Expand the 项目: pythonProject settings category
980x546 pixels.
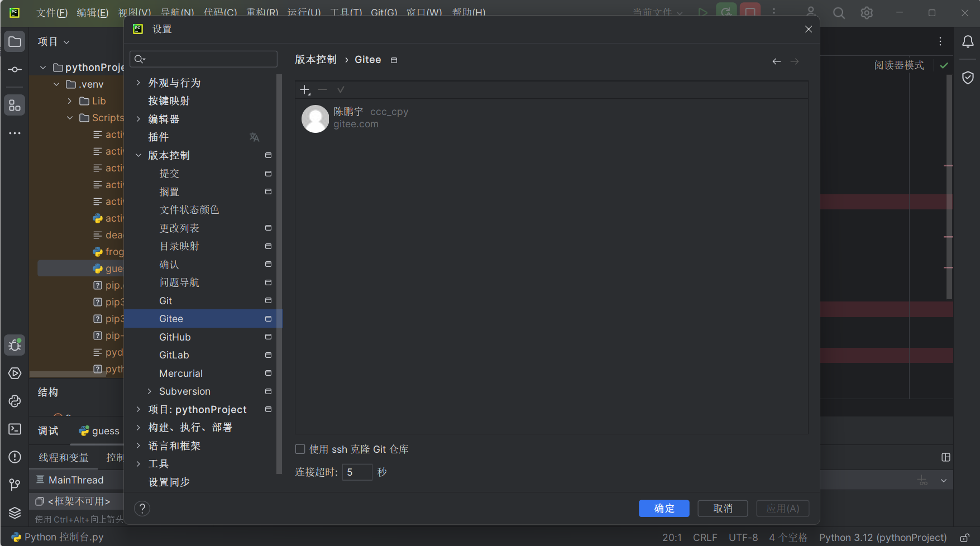[x=138, y=410]
